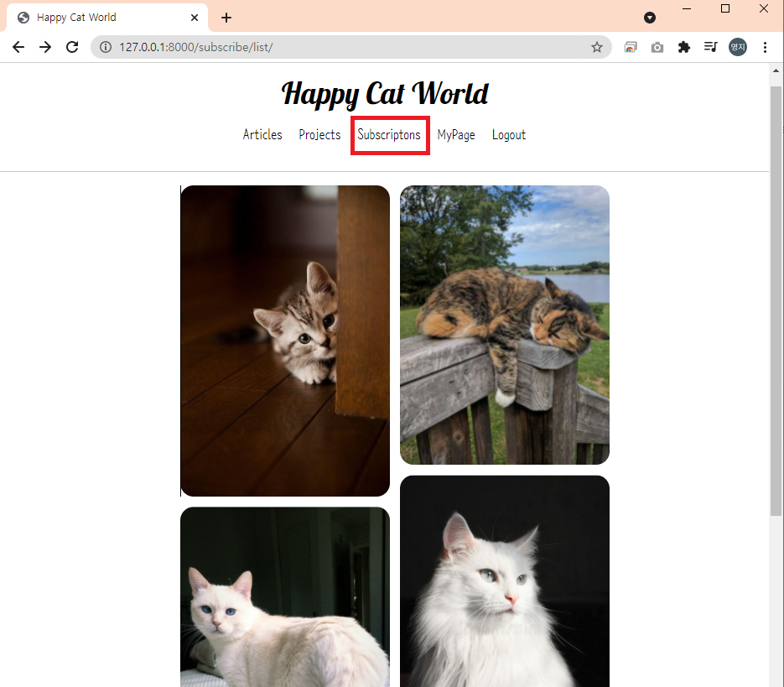Bookmark this page with the star
The width and height of the screenshot is (784, 687).
click(596, 47)
